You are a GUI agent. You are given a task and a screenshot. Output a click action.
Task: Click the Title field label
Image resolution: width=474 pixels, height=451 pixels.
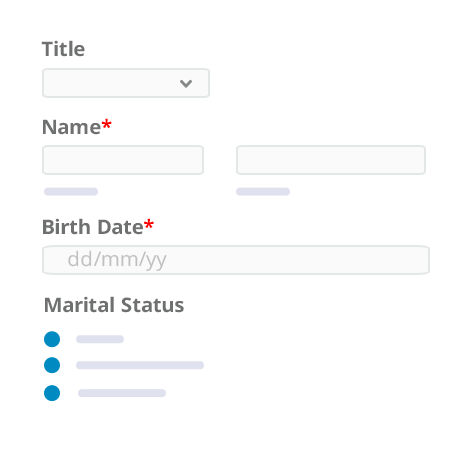click(63, 49)
